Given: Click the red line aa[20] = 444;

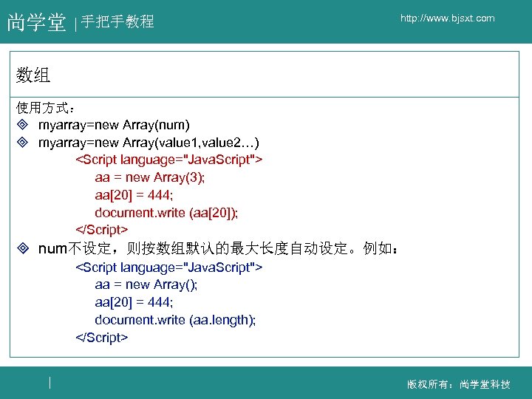Looking at the screenshot, I should [x=134, y=195].
